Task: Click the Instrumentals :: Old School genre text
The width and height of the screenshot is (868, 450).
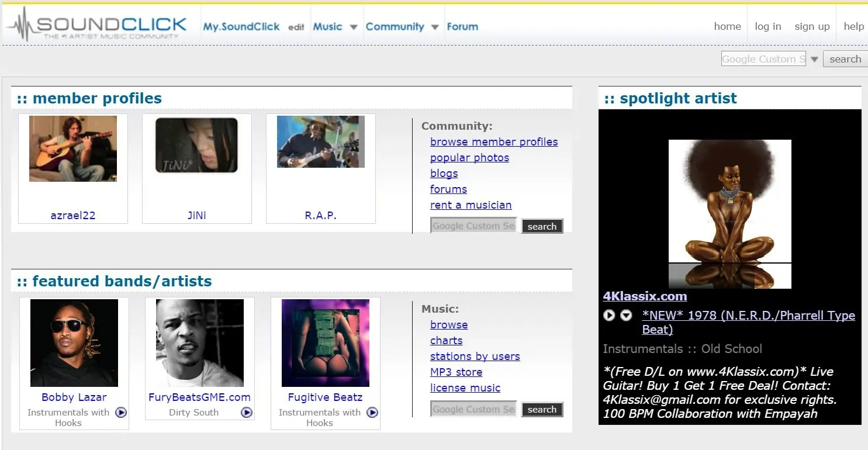Action: (683, 349)
